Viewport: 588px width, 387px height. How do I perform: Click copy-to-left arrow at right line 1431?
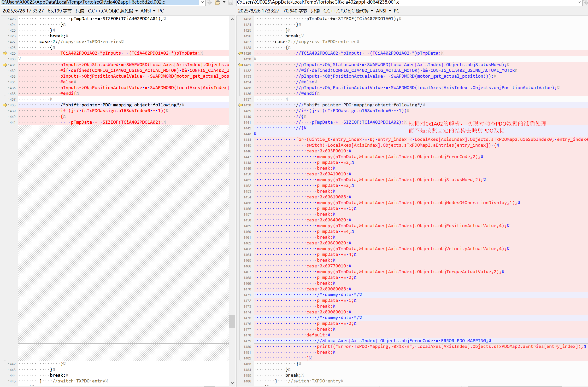coord(240,65)
